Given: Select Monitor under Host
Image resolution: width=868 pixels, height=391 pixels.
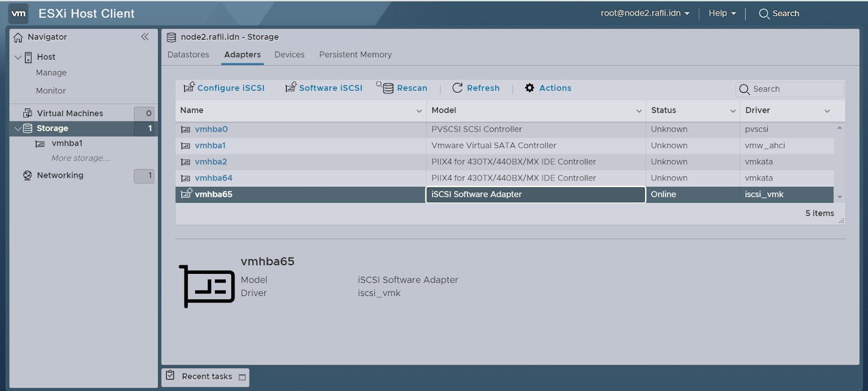Looking at the screenshot, I should point(51,91).
